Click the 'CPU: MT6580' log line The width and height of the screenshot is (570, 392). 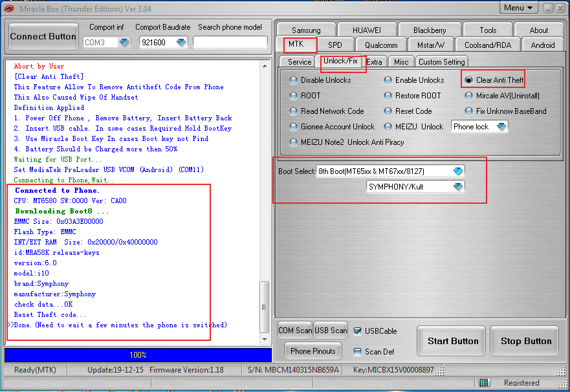pos(70,201)
